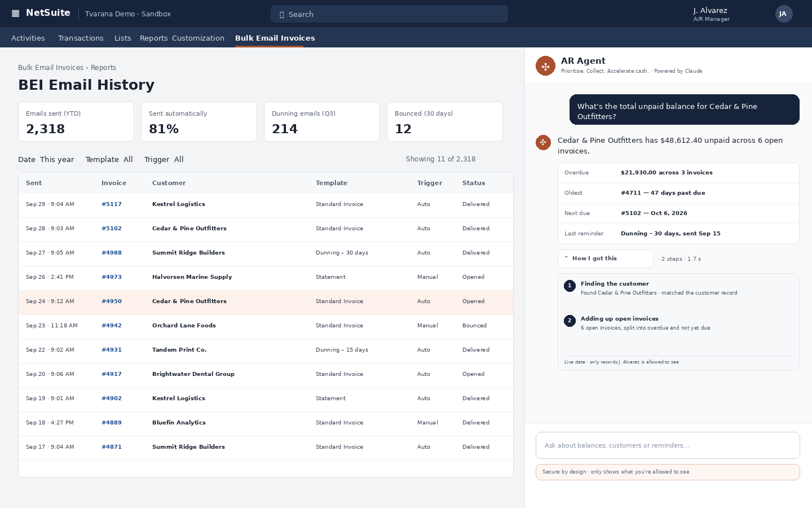This screenshot has width=812, height=508.
Task: Open the Lists menu
Action: tap(123, 38)
